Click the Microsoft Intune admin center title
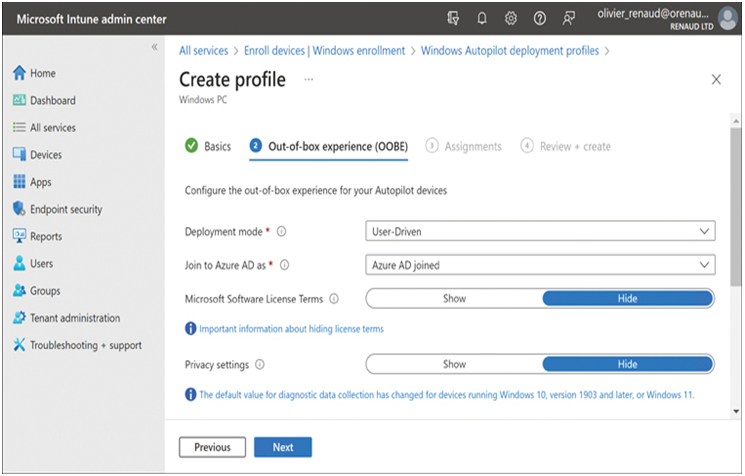Viewport: 745px width, 476px height. click(x=92, y=19)
